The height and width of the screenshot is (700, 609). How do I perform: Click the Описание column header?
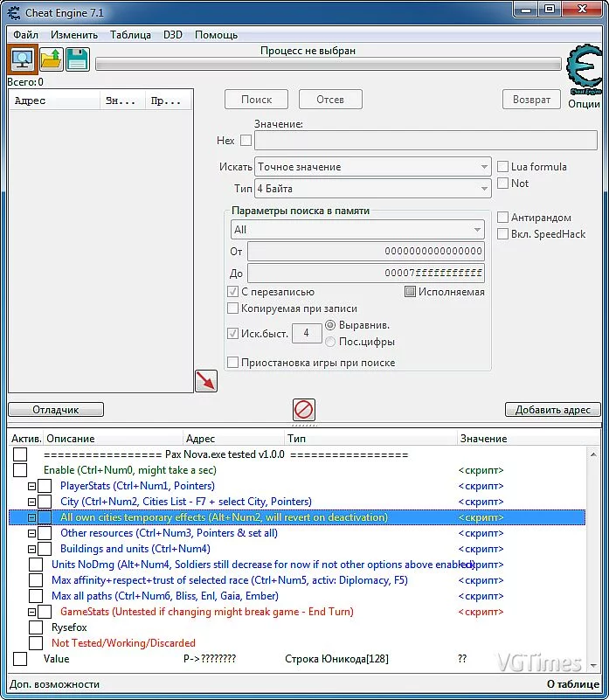click(114, 439)
